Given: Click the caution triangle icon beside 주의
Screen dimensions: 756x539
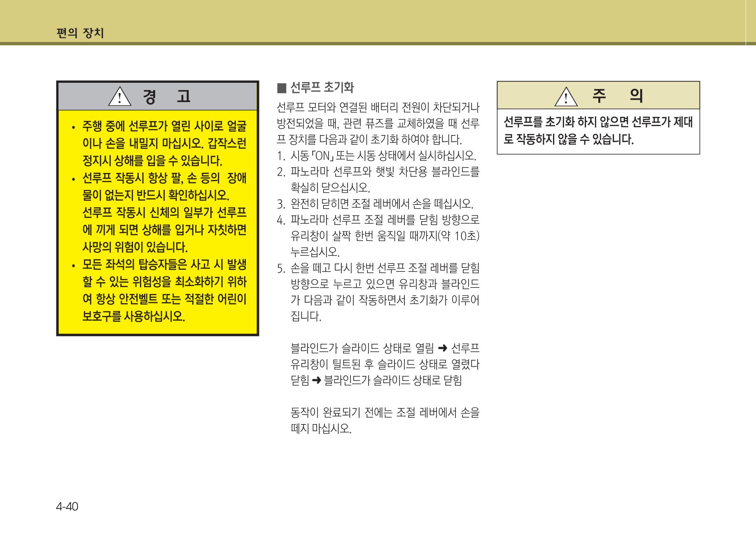Looking at the screenshot, I should click(566, 96).
